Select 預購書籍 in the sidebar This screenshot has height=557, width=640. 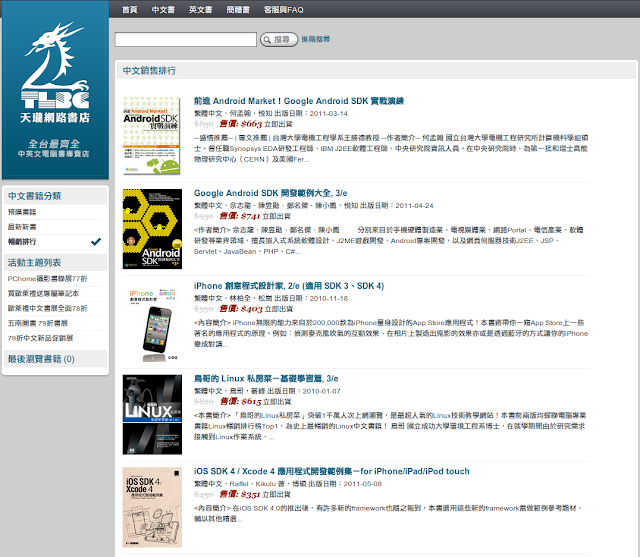[x=22, y=212]
